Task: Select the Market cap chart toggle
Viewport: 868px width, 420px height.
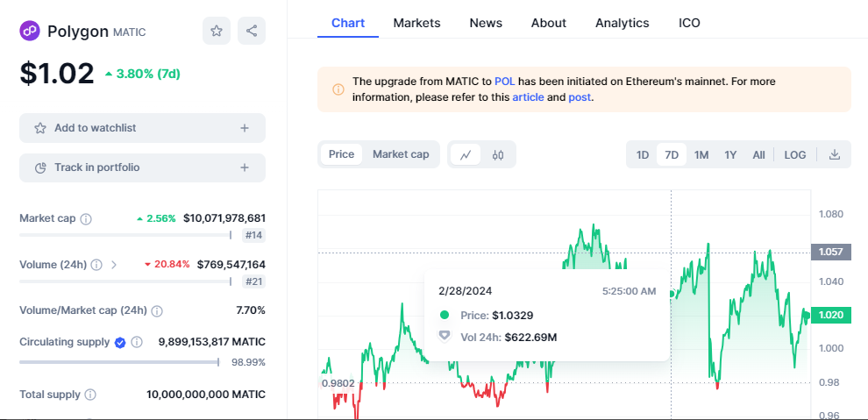Action: point(401,154)
